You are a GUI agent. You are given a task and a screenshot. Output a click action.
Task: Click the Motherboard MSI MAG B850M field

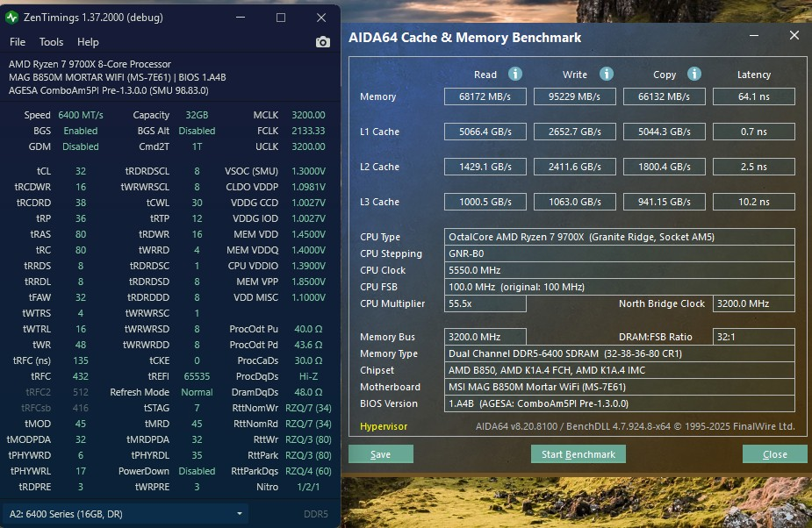[x=620, y=387]
